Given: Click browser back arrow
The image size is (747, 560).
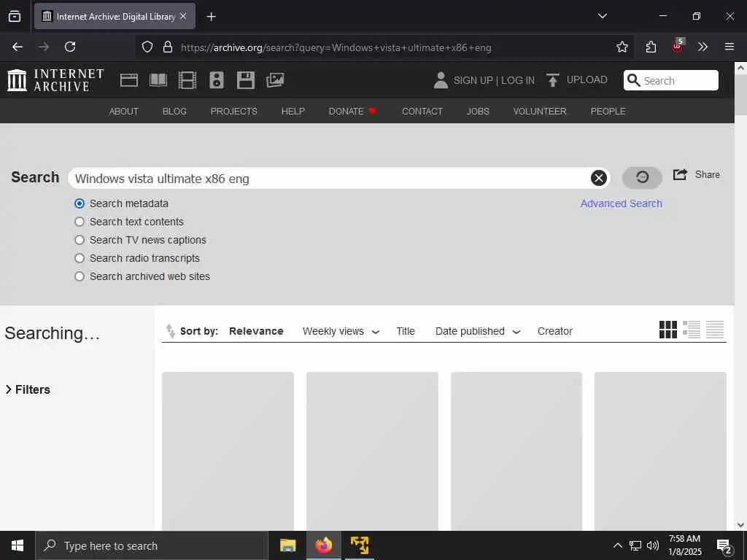Looking at the screenshot, I should [x=18, y=47].
